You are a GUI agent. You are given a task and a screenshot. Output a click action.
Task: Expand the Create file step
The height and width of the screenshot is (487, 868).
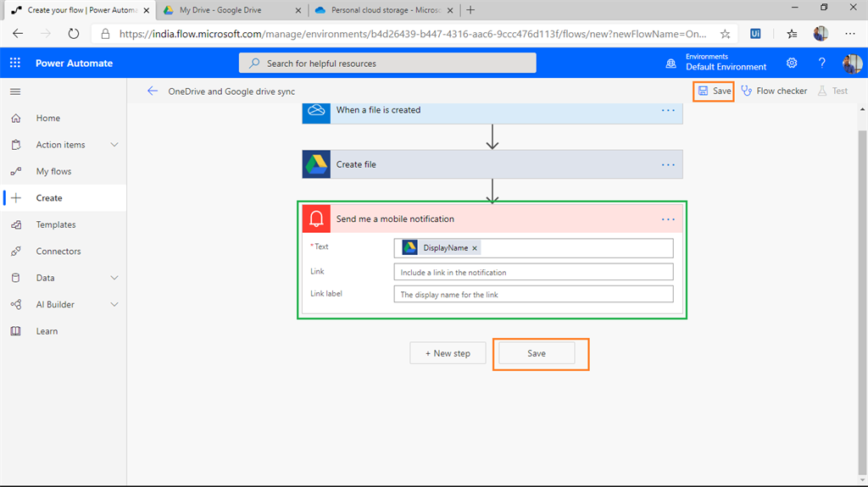pos(492,164)
